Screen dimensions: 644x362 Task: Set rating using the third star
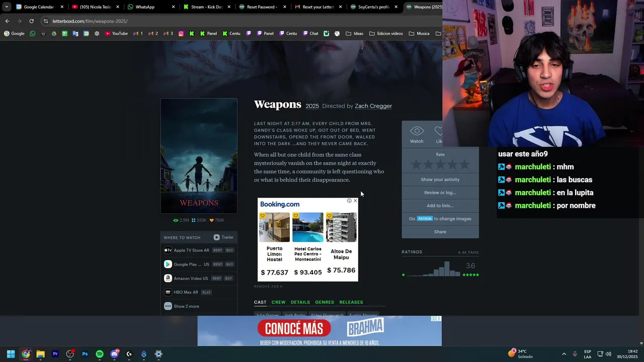point(440,164)
